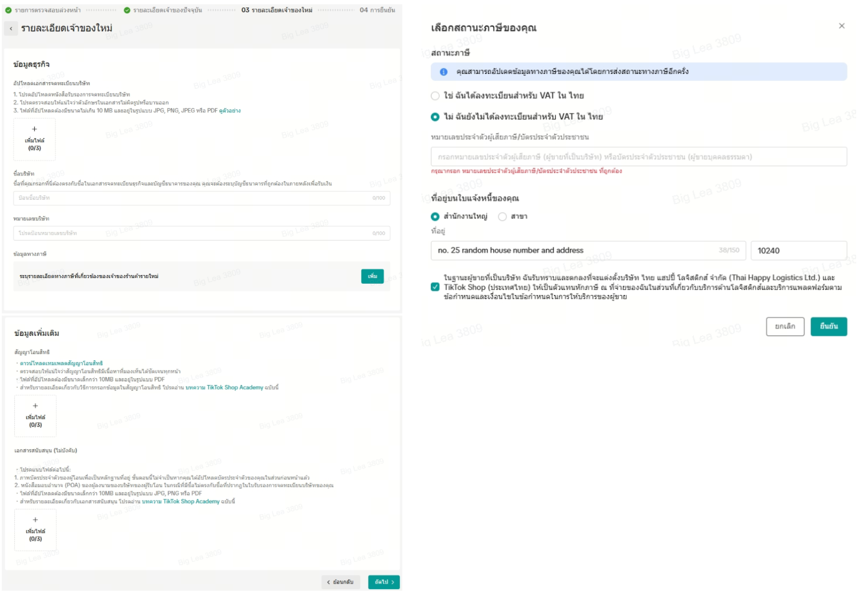The height and width of the screenshot is (601, 868).
Task: Choose the สาขา branch radio button
Action: [502, 217]
